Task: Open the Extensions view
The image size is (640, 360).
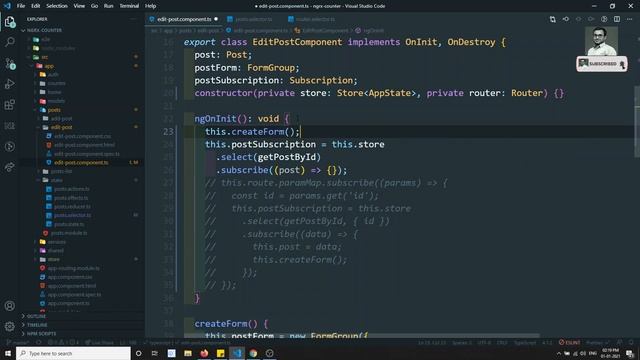Action: (10, 105)
